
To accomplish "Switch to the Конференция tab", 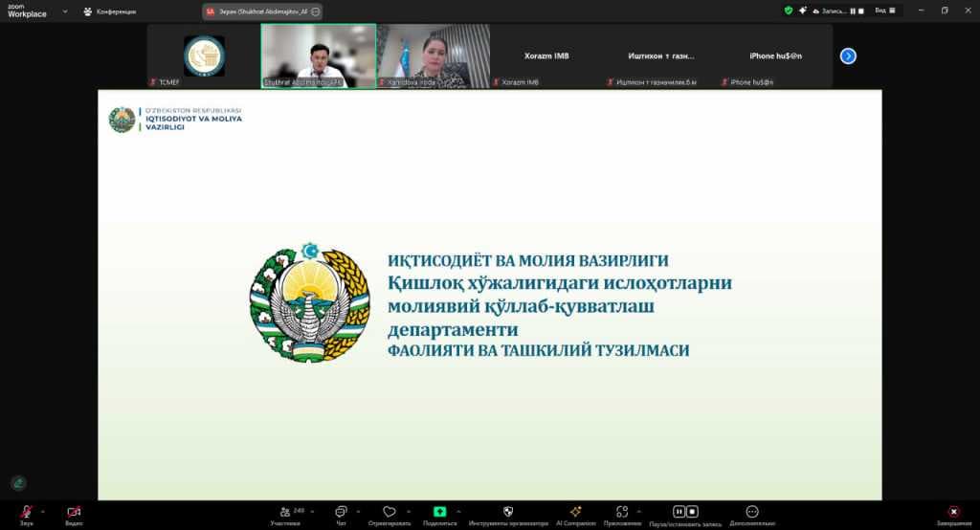I will pos(110,11).
